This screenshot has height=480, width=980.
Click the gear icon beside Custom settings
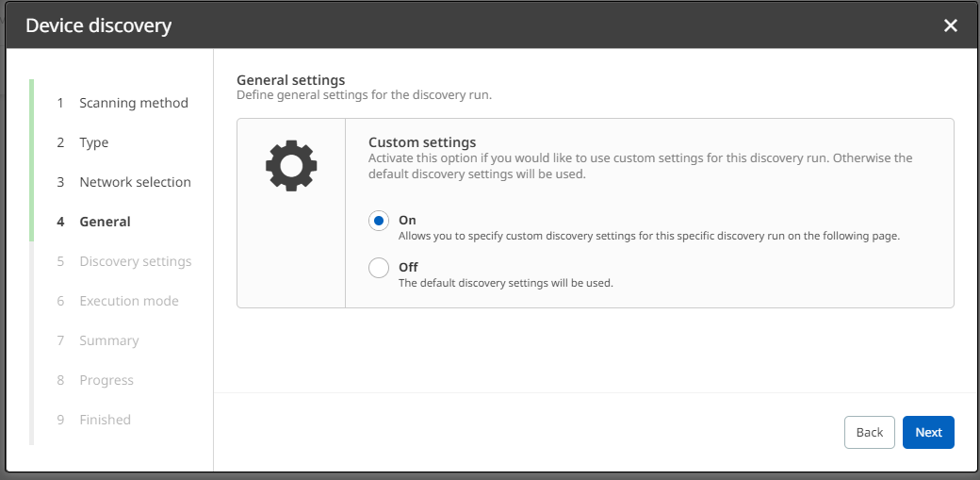(291, 166)
